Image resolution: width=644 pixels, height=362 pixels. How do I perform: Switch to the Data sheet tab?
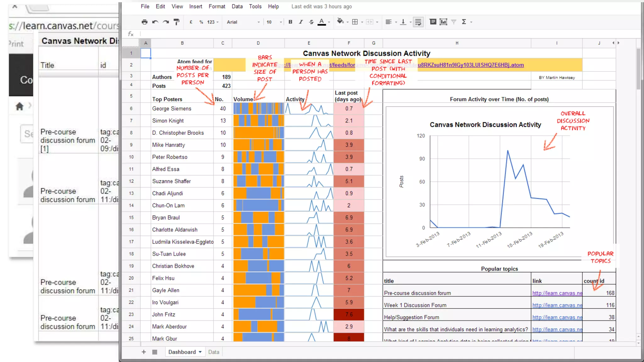point(214,352)
